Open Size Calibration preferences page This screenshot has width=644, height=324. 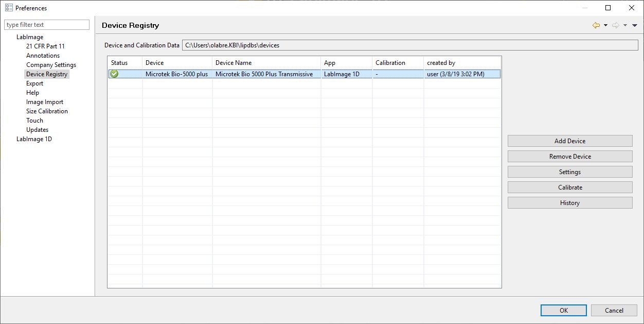(x=47, y=111)
